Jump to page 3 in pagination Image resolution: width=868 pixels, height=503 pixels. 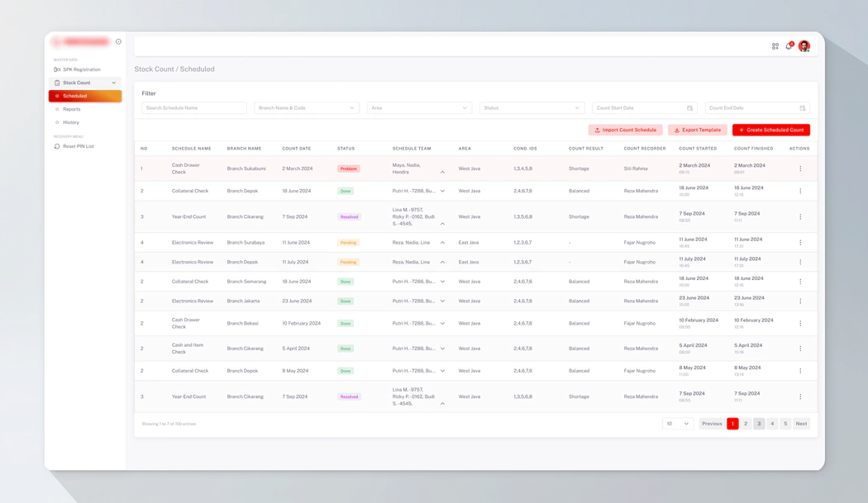(759, 424)
